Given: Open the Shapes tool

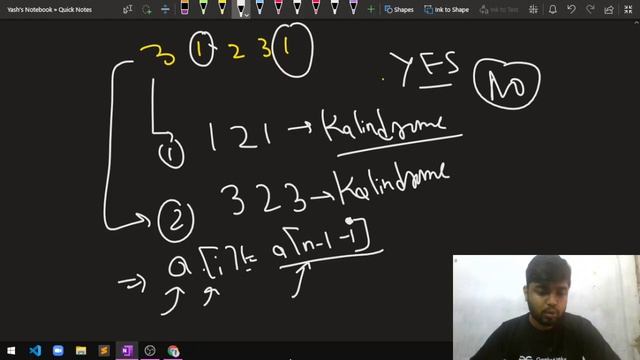Looking at the screenshot, I should (x=399, y=9).
